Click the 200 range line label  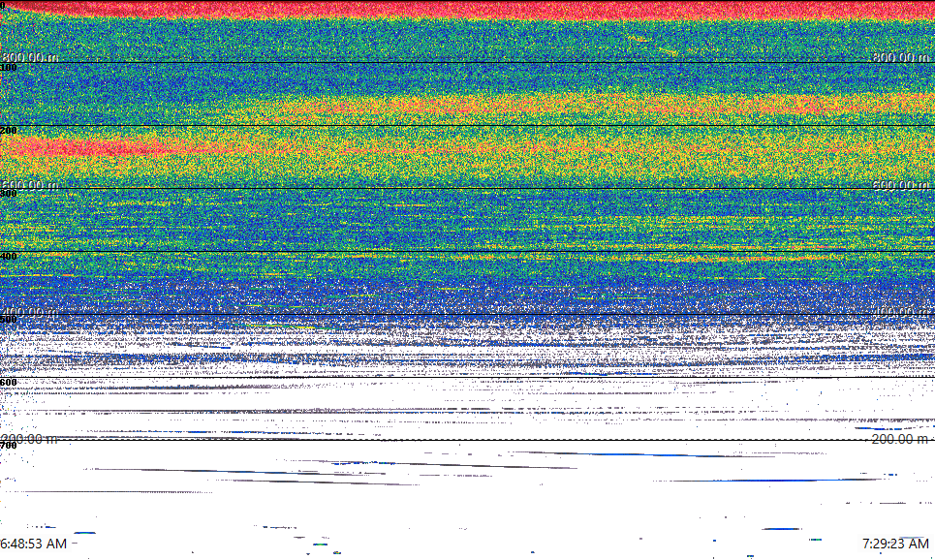pos(9,131)
